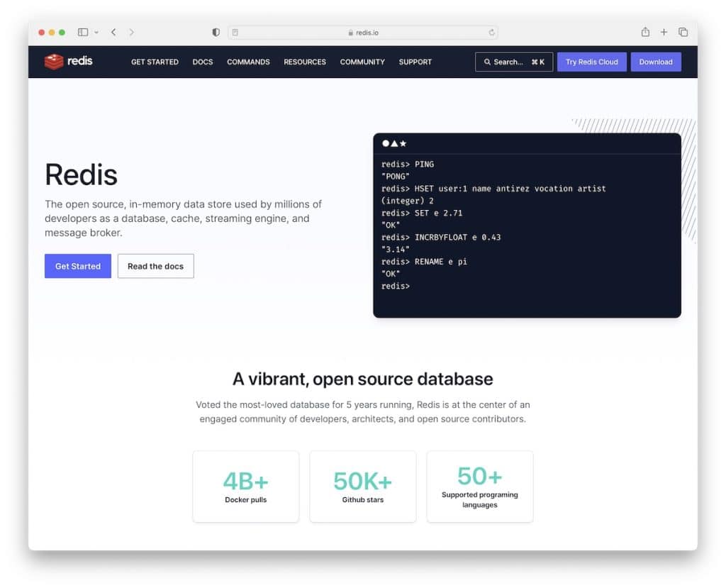
Task: Click the 50K+ Github stars card
Action: pos(363,487)
